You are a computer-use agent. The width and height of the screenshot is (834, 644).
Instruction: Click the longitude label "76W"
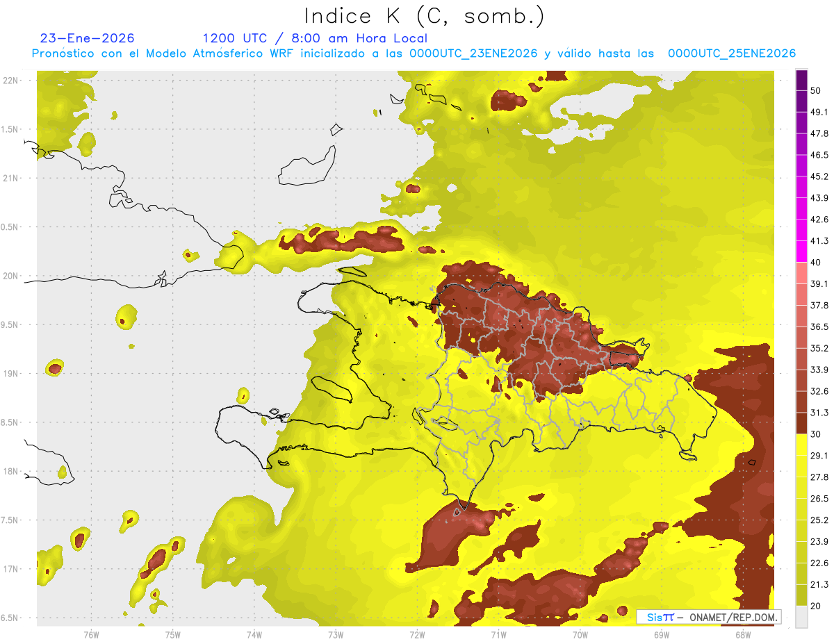point(91,634)
